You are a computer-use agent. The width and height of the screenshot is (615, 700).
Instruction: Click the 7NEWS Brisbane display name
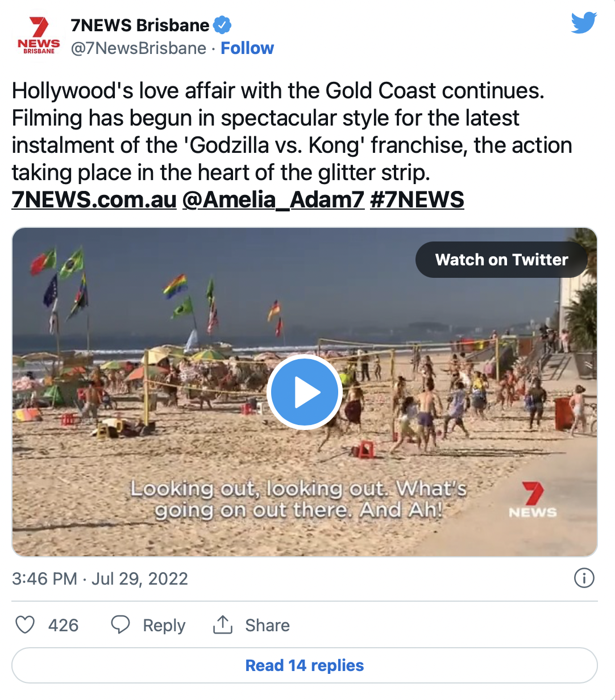(x=140, y=26)
